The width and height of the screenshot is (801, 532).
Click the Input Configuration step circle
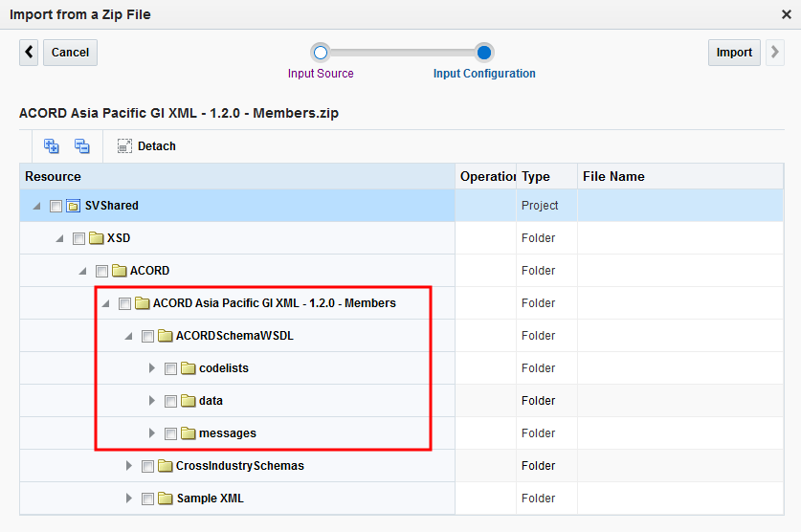484,52
